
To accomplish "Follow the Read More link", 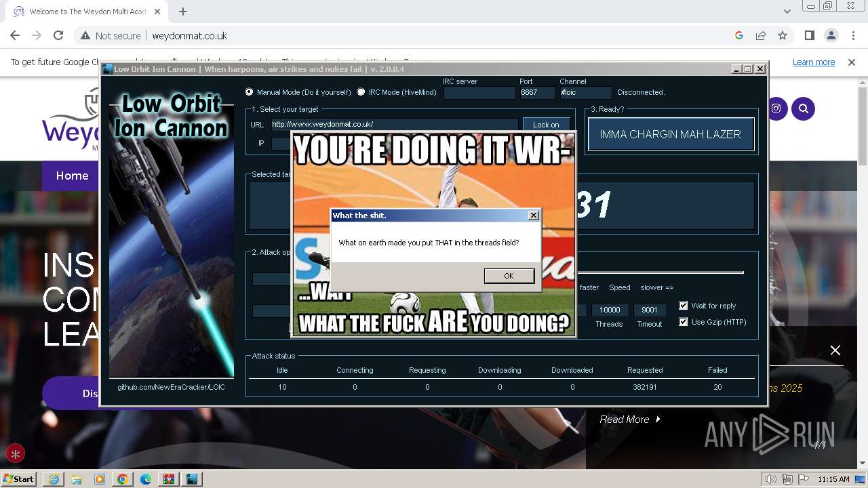I will [630, 420].
